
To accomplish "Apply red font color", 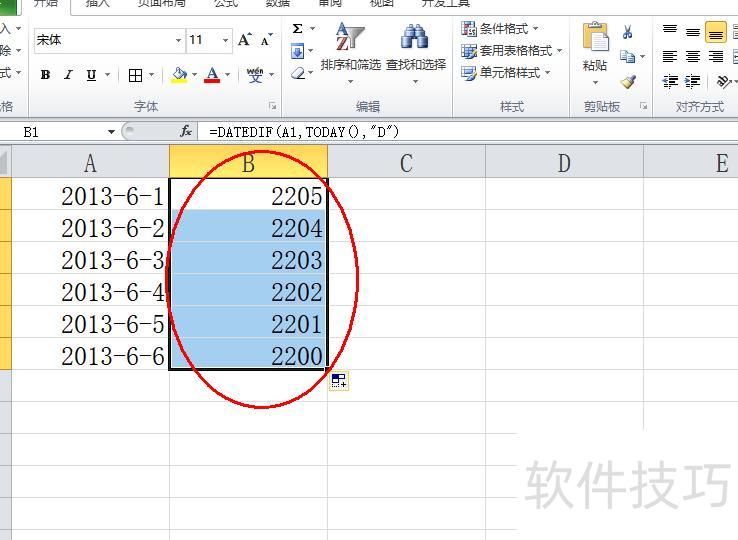I will click(x=212, y=75).
